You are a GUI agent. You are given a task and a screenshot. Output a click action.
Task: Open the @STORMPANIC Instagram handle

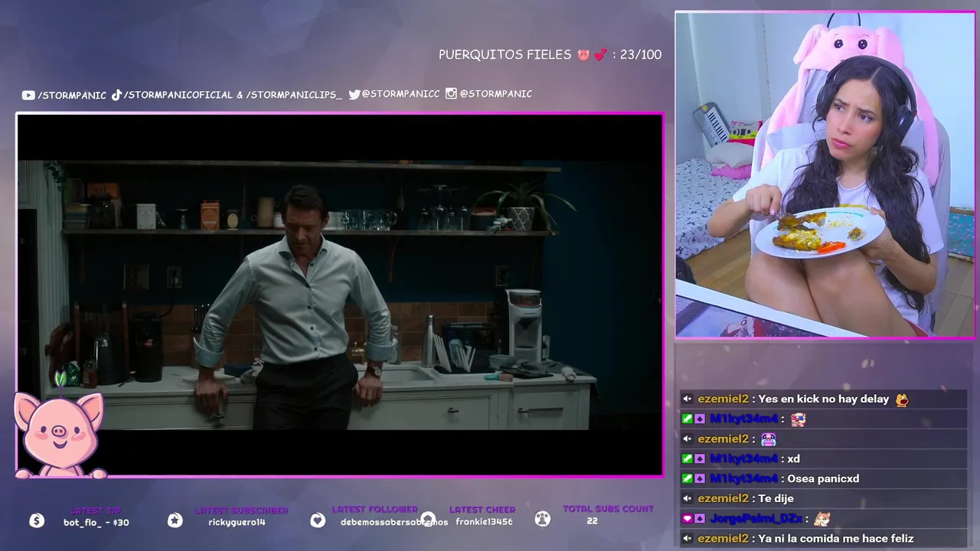pyautogui.click(x=495, y=93)
